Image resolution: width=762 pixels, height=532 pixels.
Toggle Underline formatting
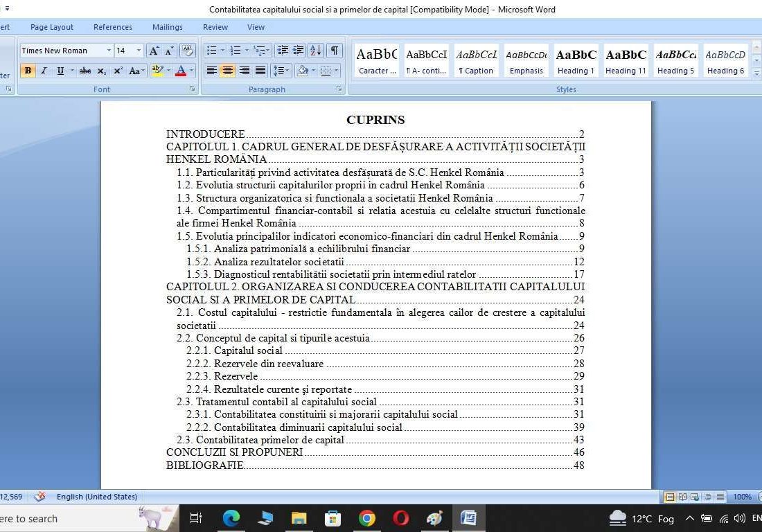point(60,71)
